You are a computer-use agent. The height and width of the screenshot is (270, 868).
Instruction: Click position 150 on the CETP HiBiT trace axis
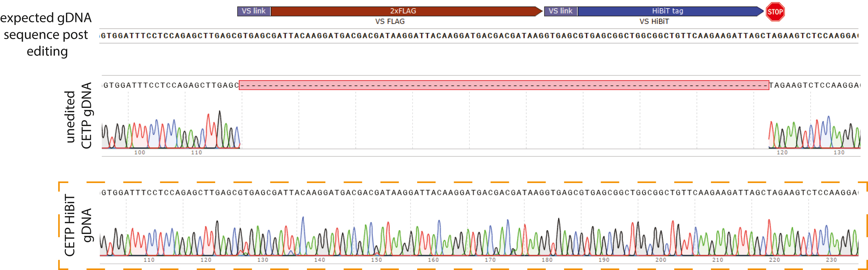point(376,260)
